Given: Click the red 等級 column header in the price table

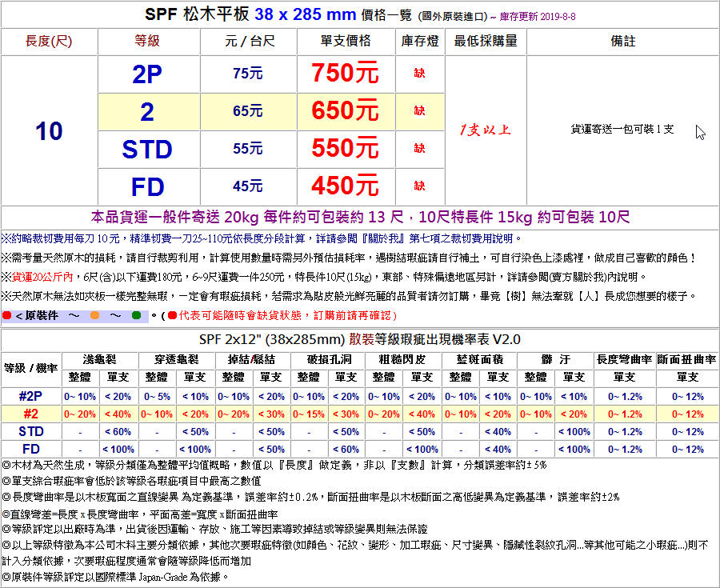Looking at the screenshot, I should 147,41.
